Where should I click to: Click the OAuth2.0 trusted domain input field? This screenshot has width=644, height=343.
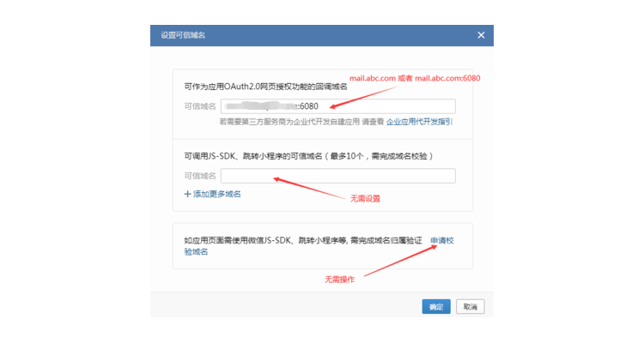tap(338, 106)
